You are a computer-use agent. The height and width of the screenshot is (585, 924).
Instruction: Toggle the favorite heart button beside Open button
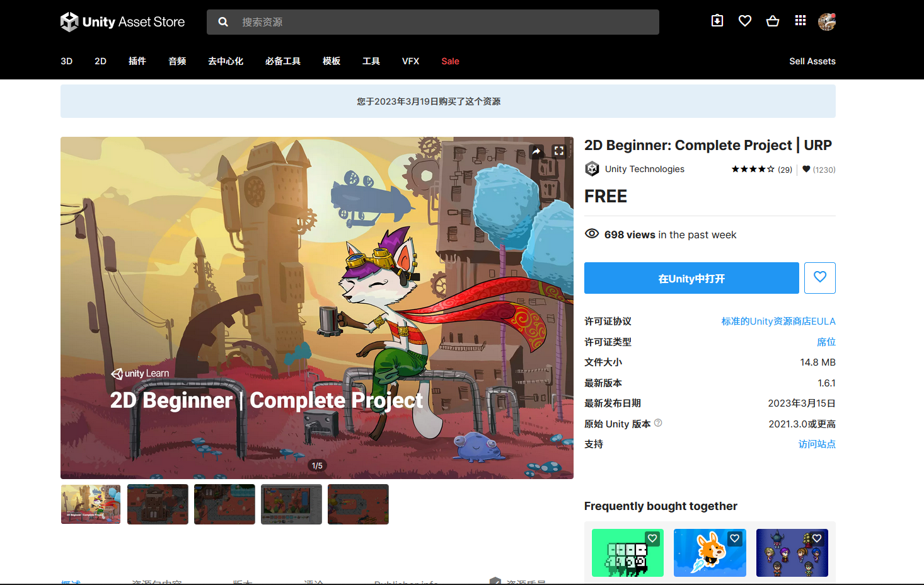[820, 278]
